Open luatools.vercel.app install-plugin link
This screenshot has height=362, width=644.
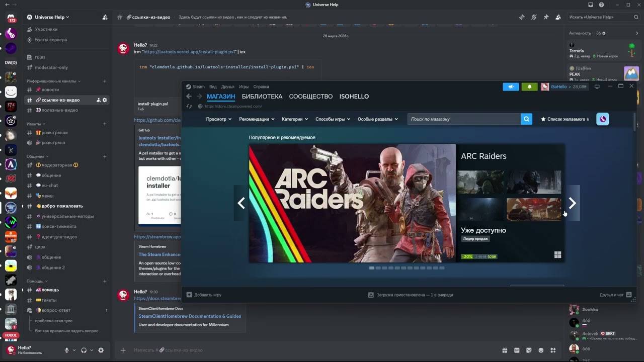point(190,52)
